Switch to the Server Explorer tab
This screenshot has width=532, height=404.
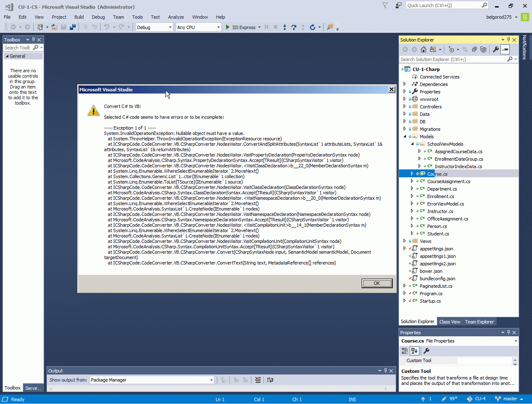(x=33, y=388)
